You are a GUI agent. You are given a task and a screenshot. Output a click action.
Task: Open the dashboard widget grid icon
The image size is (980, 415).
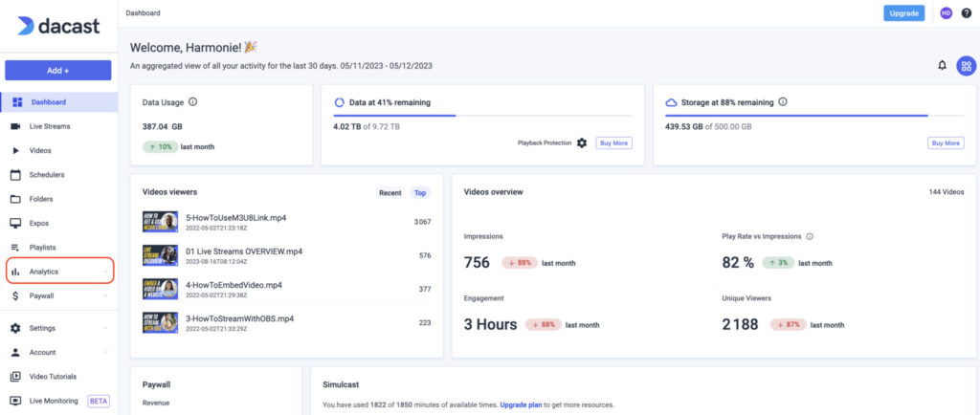coord(967,66)
